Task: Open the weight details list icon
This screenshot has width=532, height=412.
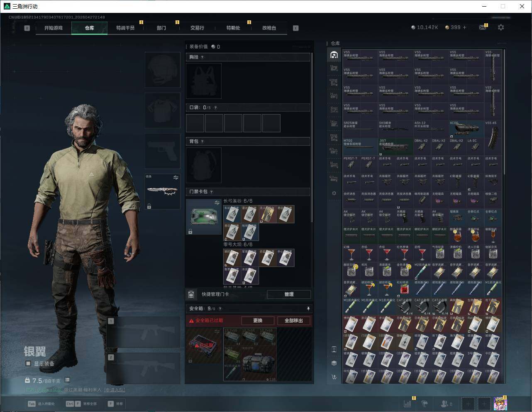Action: (67, 380)
